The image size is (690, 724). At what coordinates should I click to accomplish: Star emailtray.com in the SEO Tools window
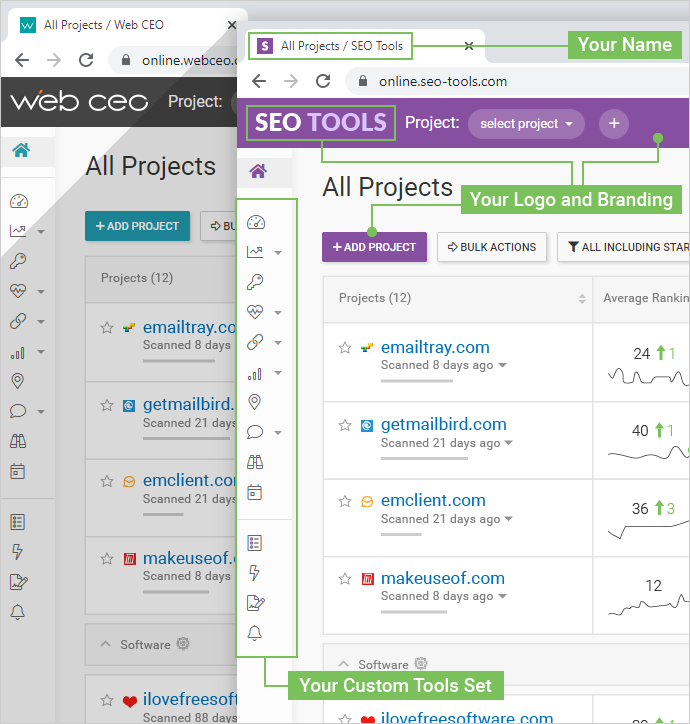(x=345, y=348)
